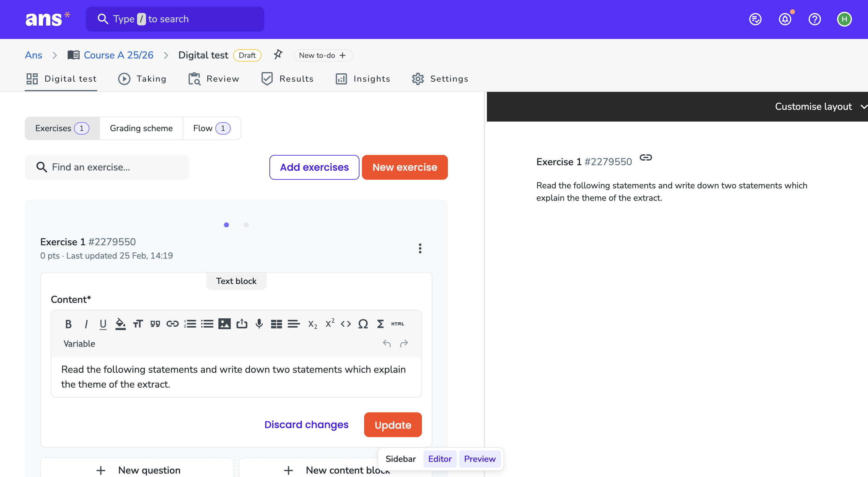Image resolution: width=868 pixels, height=477 pixels.
Task: Insert a table in the editor
Action: point(276,324)
